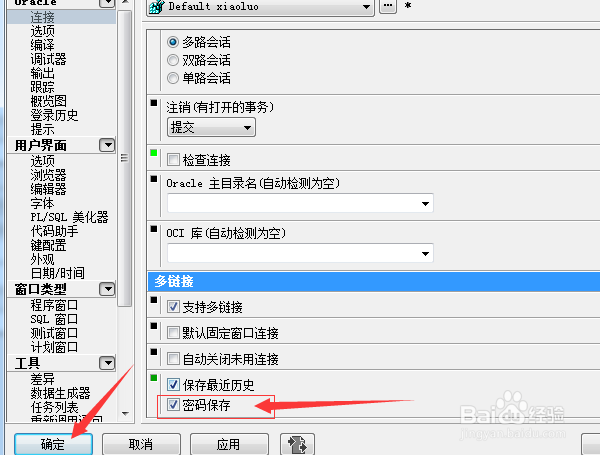Screen dimensions: 600x455
Task: Click the black indicator beside 注销 setting
Action: pyautogui.click(x=154, y=103)
